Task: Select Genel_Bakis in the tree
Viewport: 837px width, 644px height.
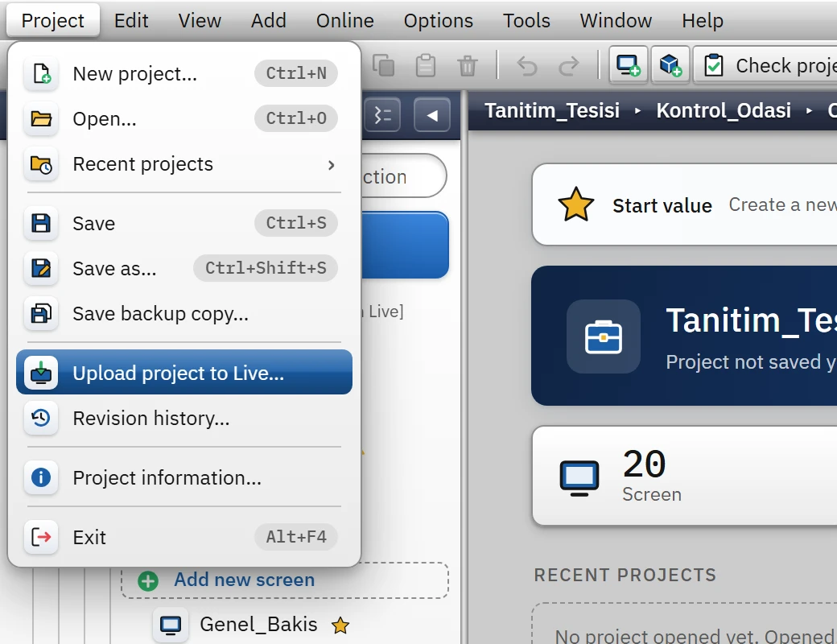Action: pos(258,624)
